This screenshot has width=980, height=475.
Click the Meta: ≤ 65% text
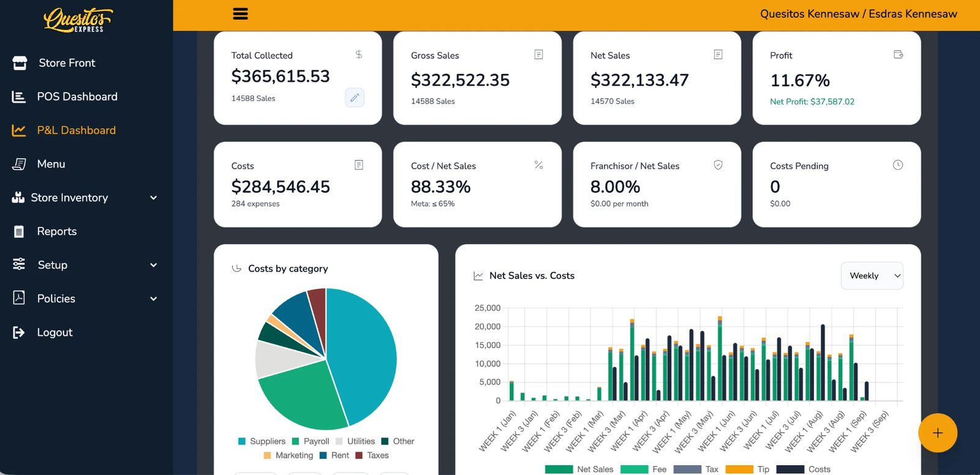coord(433,203)
